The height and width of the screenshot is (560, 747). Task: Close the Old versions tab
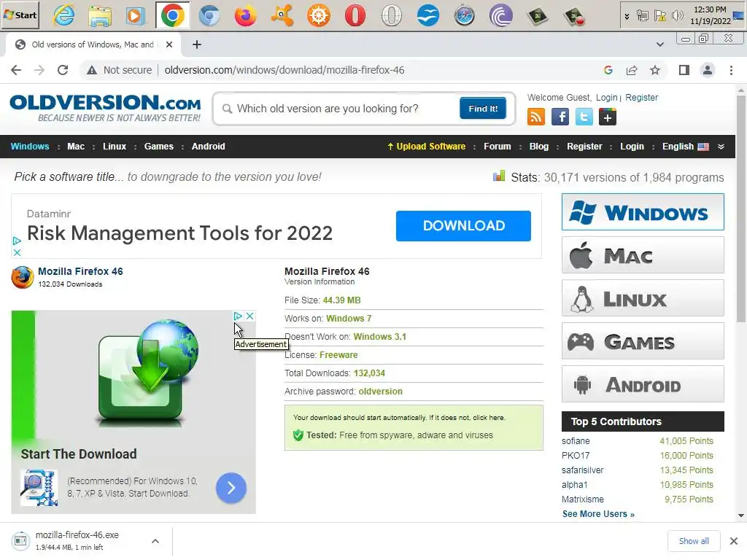pyautogui.click(x=169, y=44)
